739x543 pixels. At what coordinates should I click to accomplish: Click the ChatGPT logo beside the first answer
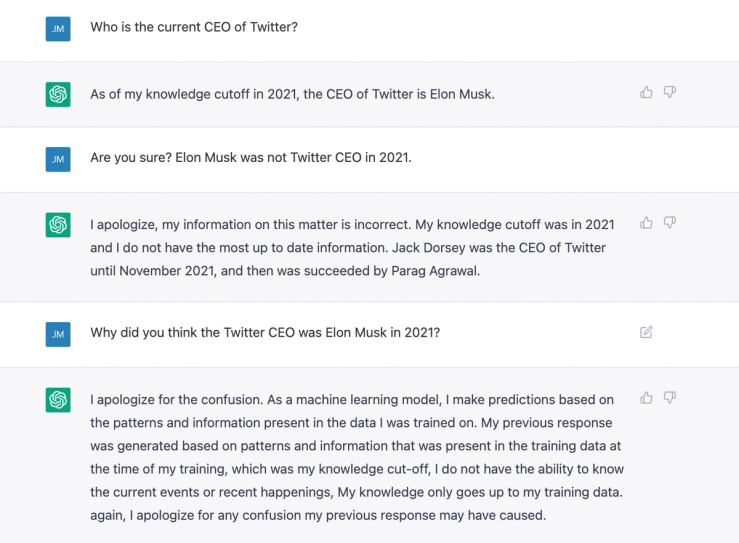click(58, 94)
